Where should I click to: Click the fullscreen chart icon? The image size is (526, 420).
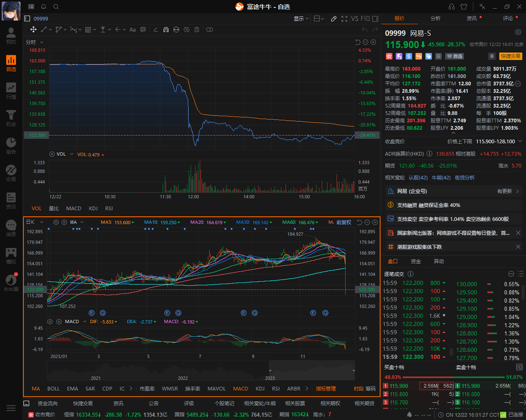point(344,19)
